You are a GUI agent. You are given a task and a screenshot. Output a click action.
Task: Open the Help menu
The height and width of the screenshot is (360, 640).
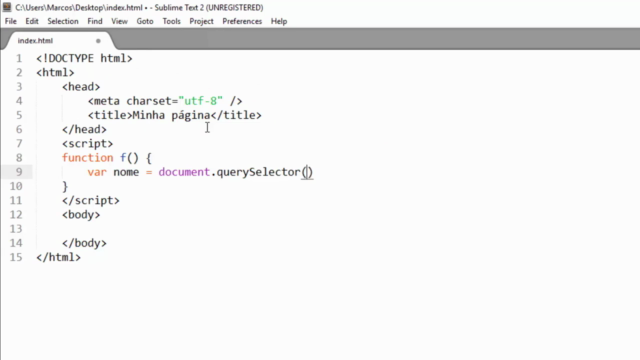[279, 21]
